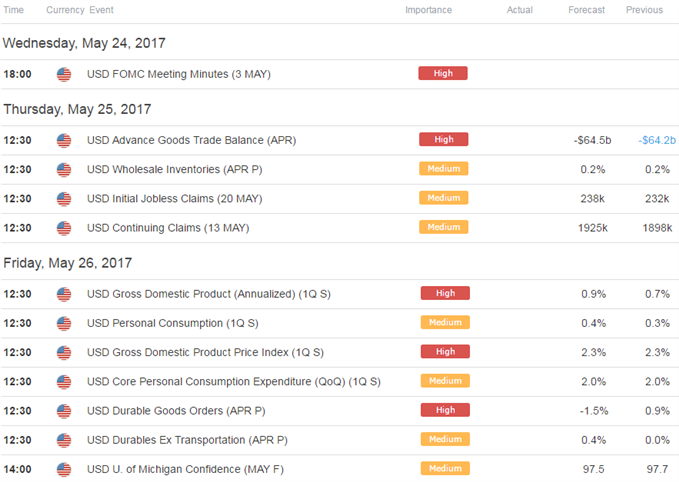The height and width of the screenshot is (482, 679).
Task: Click the US flag beside FOMC Meeting Minutes
Action: [64, 74]
